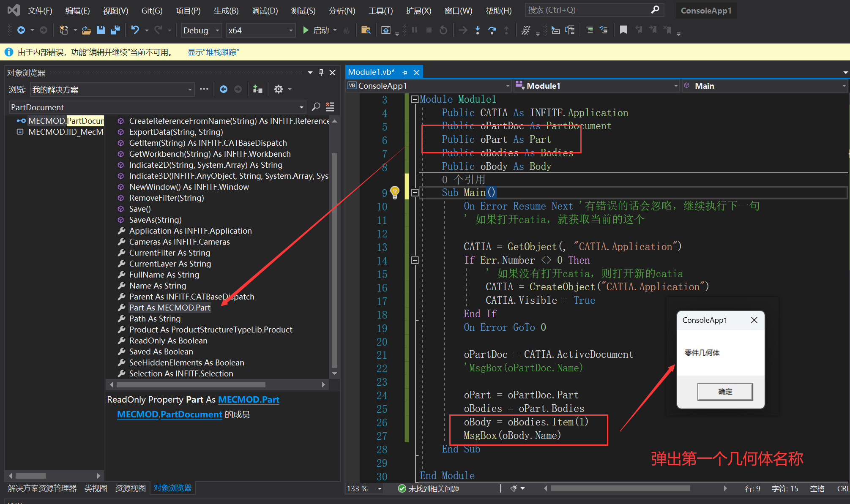
Task: Click the 启动 start button label
Action: 321,30
